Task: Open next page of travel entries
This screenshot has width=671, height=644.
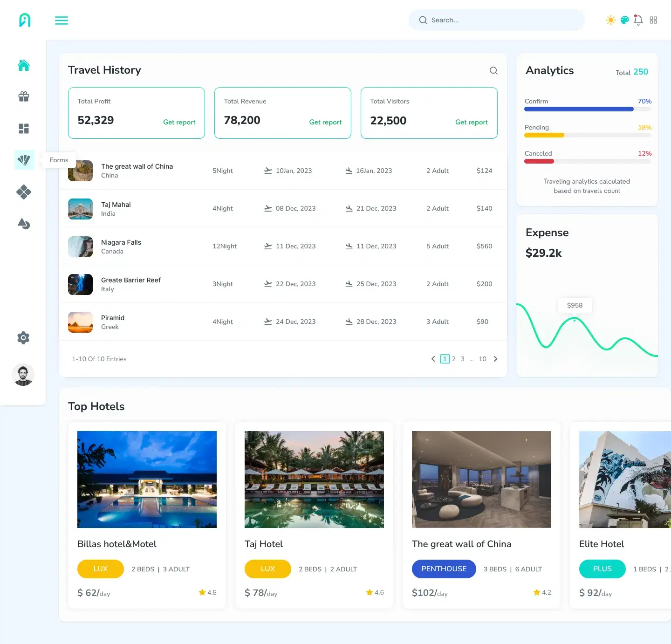Action: point(495,359)
